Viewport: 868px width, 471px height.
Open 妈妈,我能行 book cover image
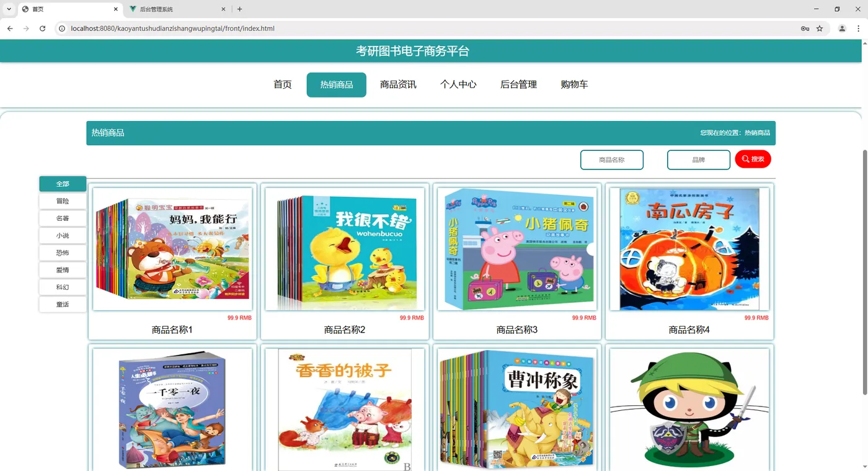(x=172, y=249)
